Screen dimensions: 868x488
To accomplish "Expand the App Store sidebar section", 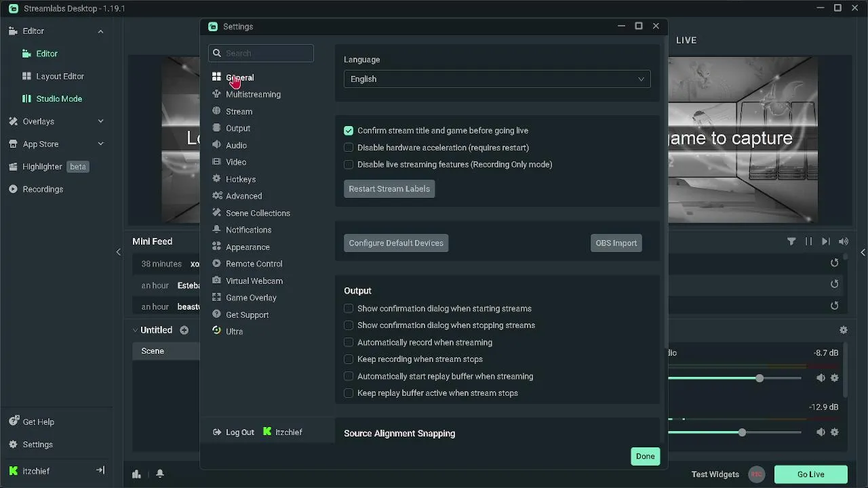I will (100, 144).
